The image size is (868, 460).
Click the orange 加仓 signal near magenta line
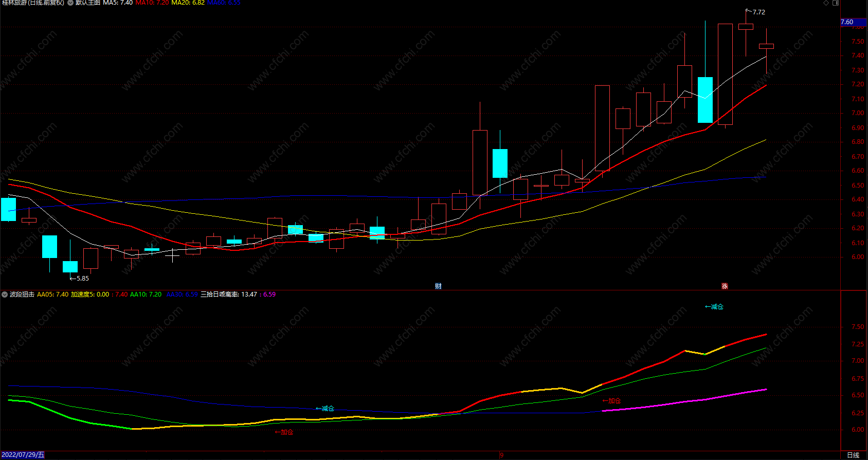coord(612,401)
